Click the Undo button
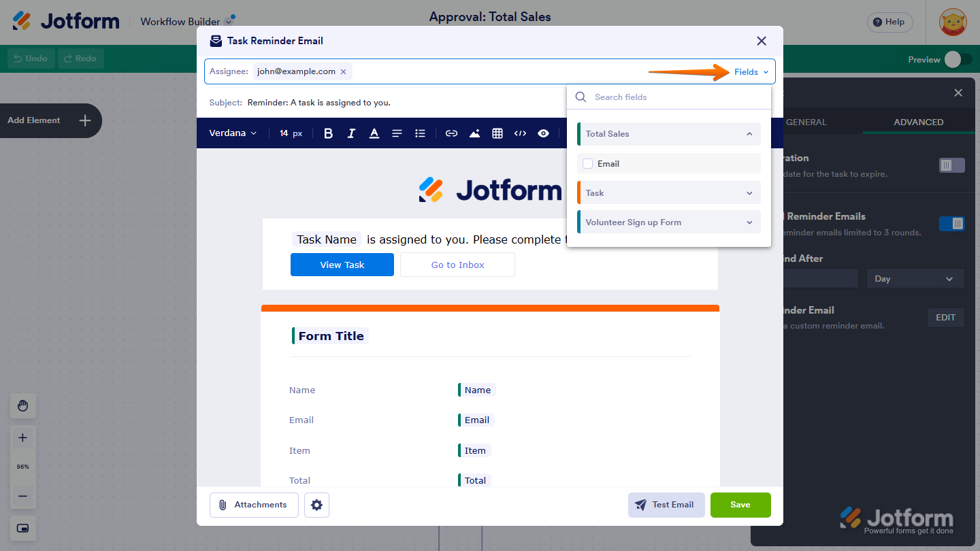 coord(31,59)
